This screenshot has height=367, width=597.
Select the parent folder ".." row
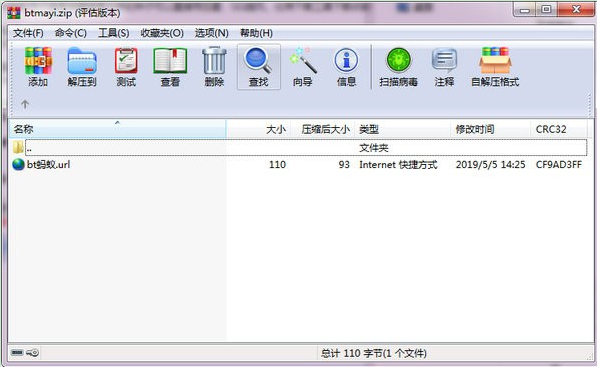point(299,147)
